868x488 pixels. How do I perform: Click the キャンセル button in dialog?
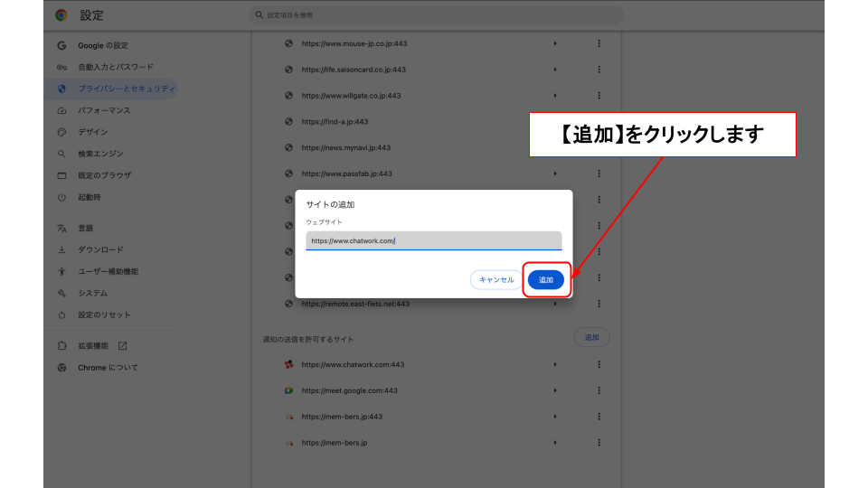[496, 280]
